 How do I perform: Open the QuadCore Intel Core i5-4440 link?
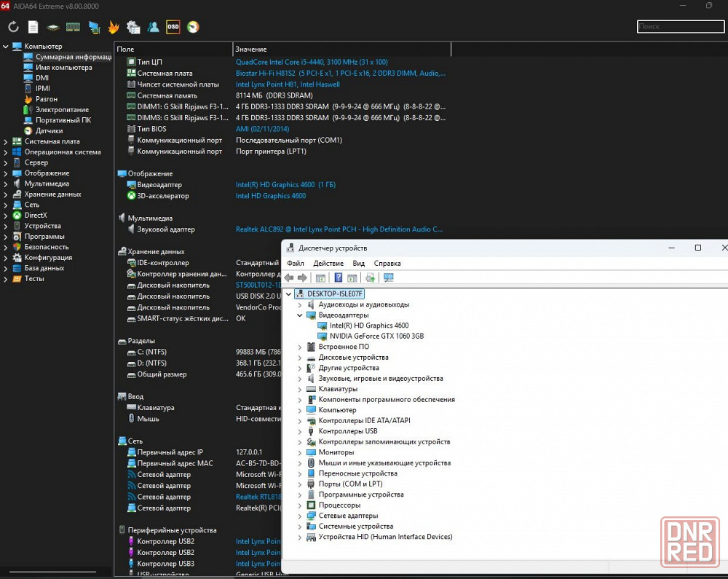tap(312, 63)
